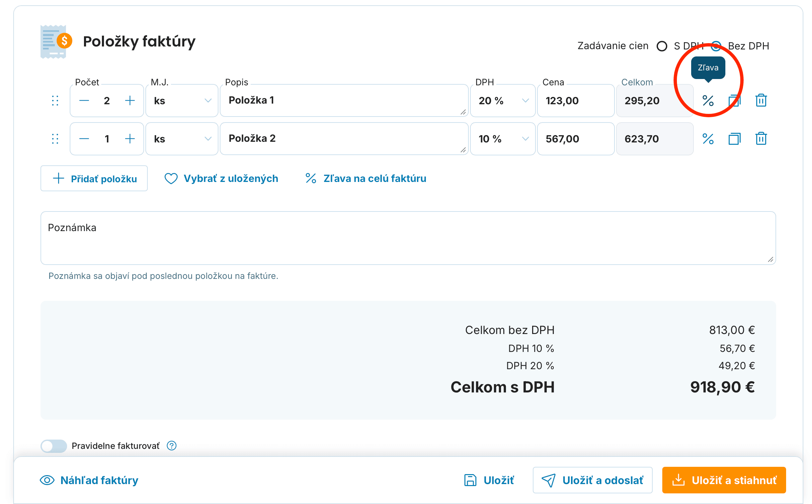Open discount percent icon for Položka 2

click(x=707, y=139)
